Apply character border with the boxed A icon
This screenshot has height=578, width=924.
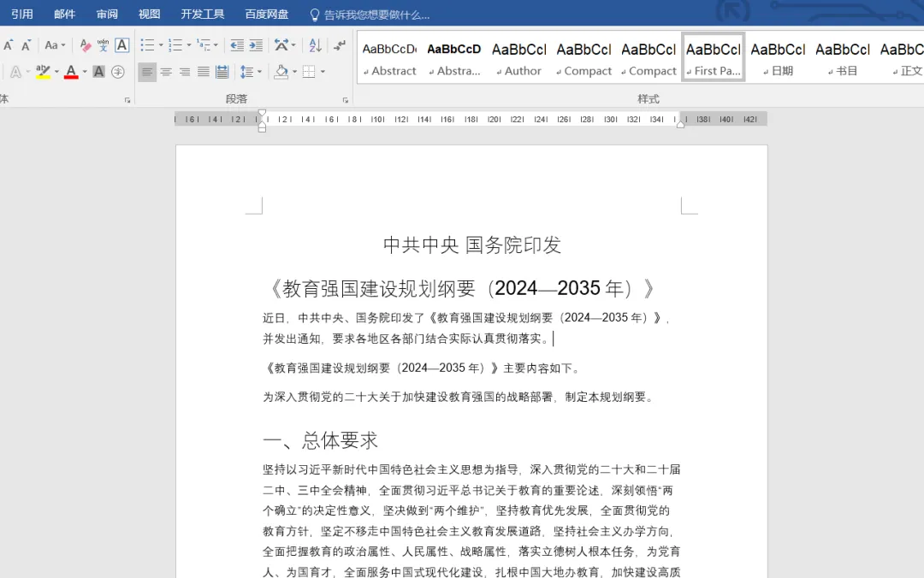(x=122, y=45)
